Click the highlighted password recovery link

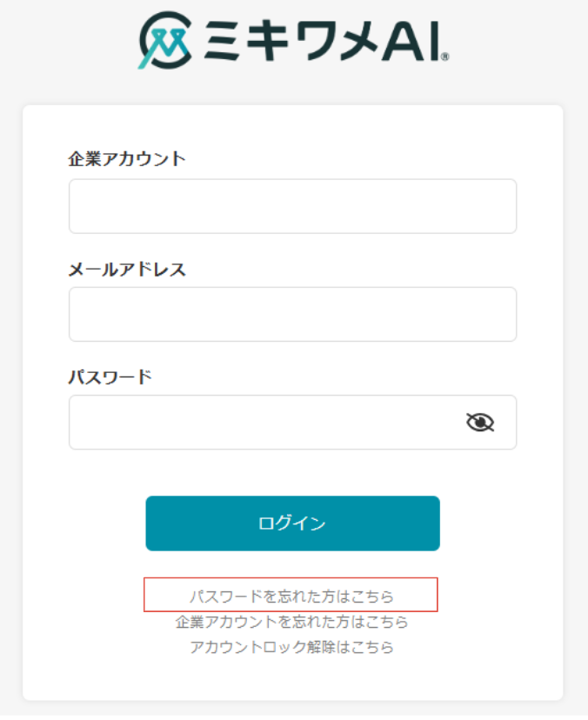pos(293,597)
